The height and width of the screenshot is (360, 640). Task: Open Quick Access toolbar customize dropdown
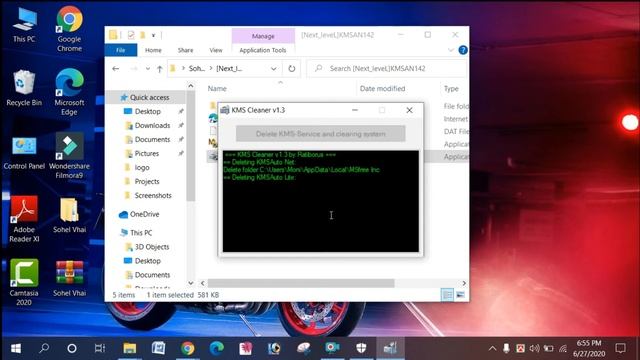[153, 36]
